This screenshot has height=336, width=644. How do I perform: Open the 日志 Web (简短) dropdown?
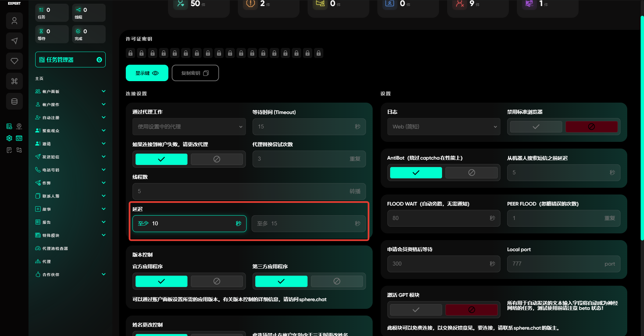[443, 127]
